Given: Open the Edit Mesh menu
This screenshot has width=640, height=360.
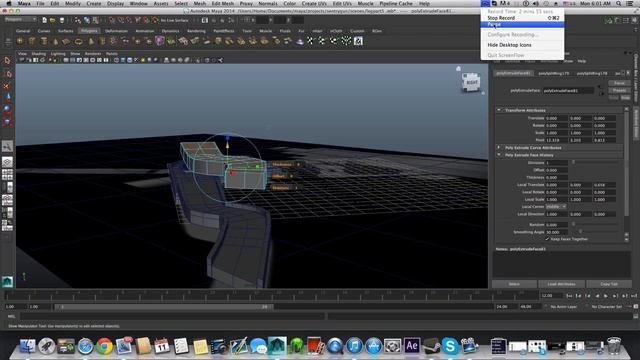Looking at the screenshot, I should (223, 4).
